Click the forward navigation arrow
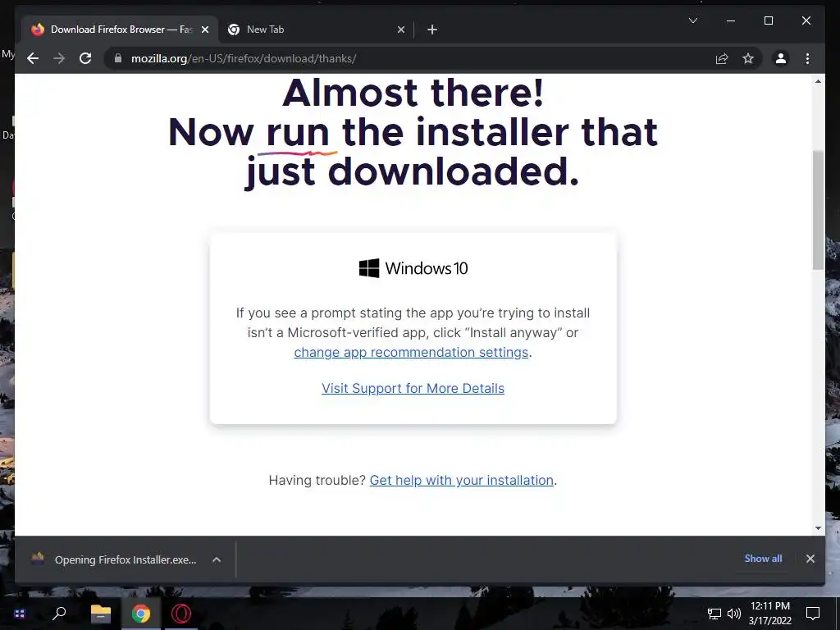The width and height of the screenshot is (840, 630). (x=59, y=58)
